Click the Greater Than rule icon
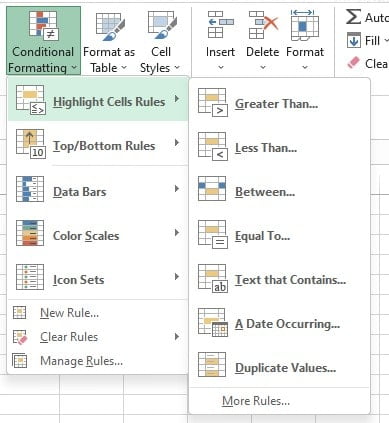This screenshot has height=423, width=389. tap(213, 103)
